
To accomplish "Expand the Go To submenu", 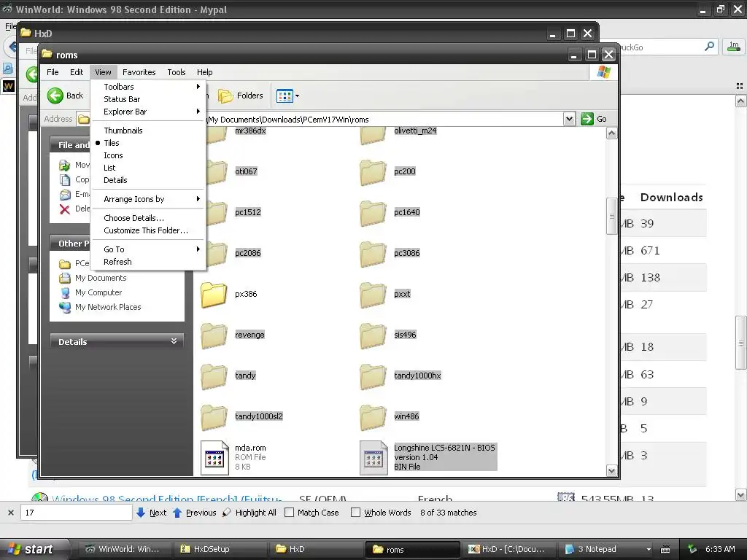I will tap(147, 249).
